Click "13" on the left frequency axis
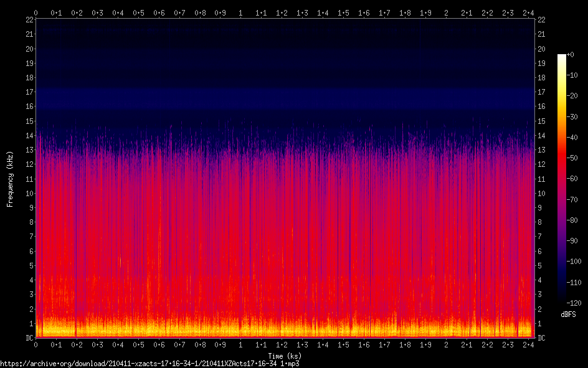 (30, 150)
